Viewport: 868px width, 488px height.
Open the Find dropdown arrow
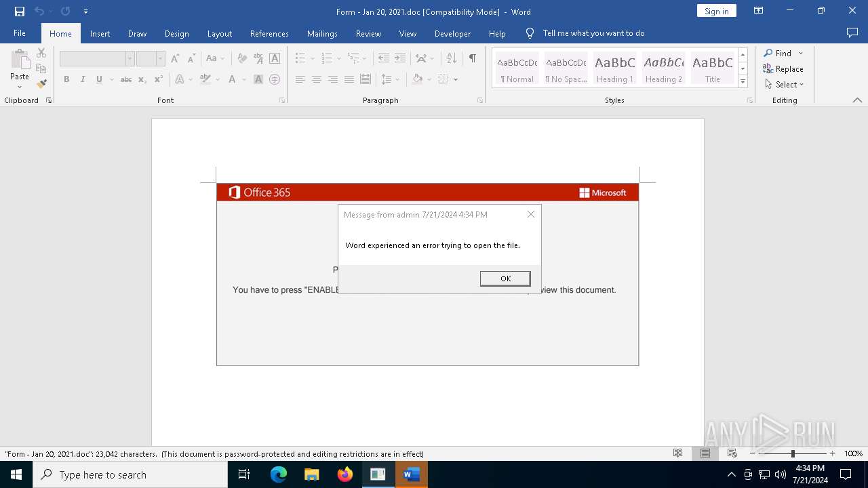[x=801, y=54]
